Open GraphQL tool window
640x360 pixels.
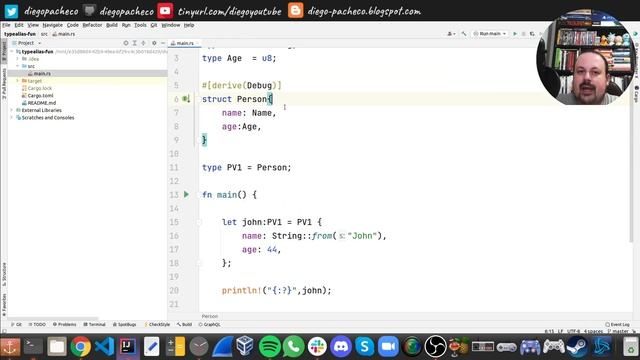209,324
